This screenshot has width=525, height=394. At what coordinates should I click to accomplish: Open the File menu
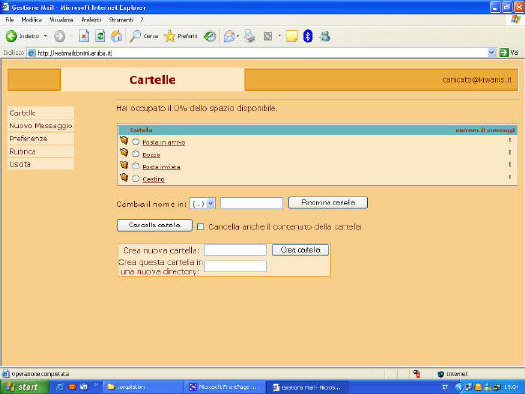click(10, 20)
